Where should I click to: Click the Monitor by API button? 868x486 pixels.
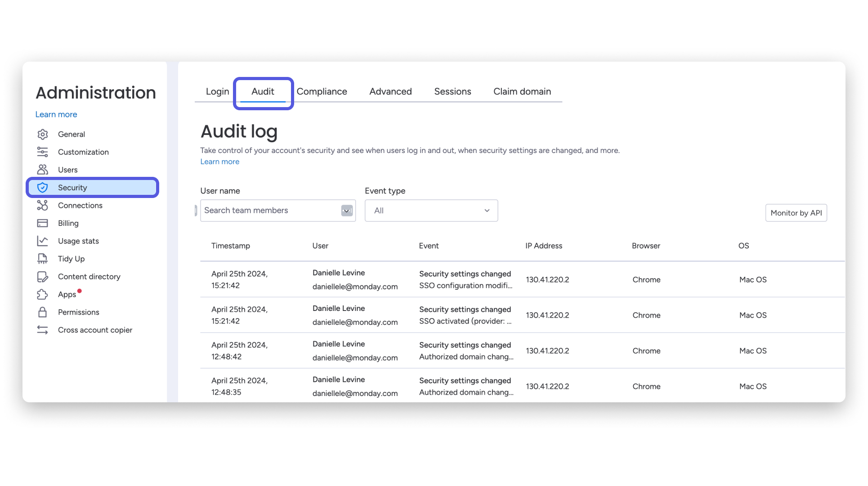[796, 212]
